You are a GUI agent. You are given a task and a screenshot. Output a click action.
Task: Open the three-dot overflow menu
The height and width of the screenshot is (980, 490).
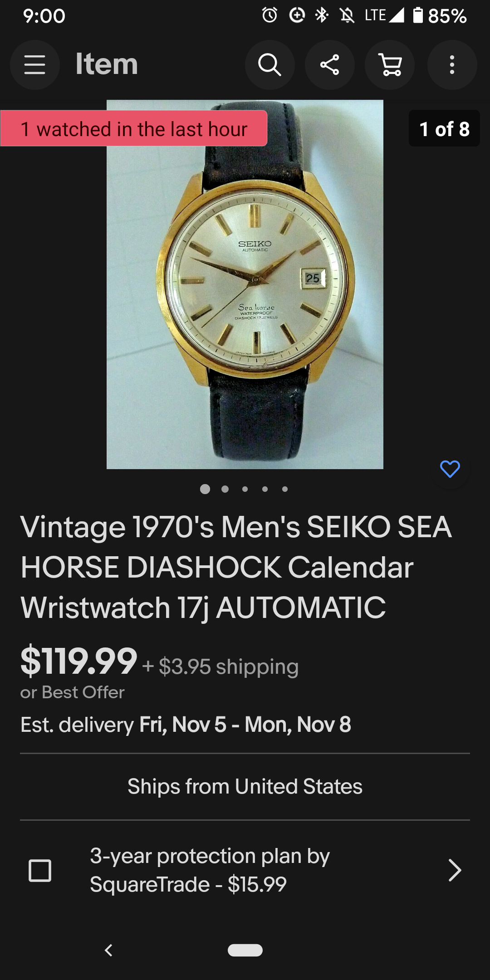(452, 65)
